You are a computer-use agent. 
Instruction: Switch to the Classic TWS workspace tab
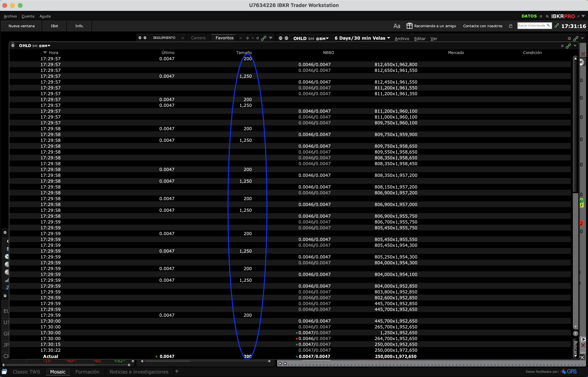pyautogui.click(x=26, y=372)
